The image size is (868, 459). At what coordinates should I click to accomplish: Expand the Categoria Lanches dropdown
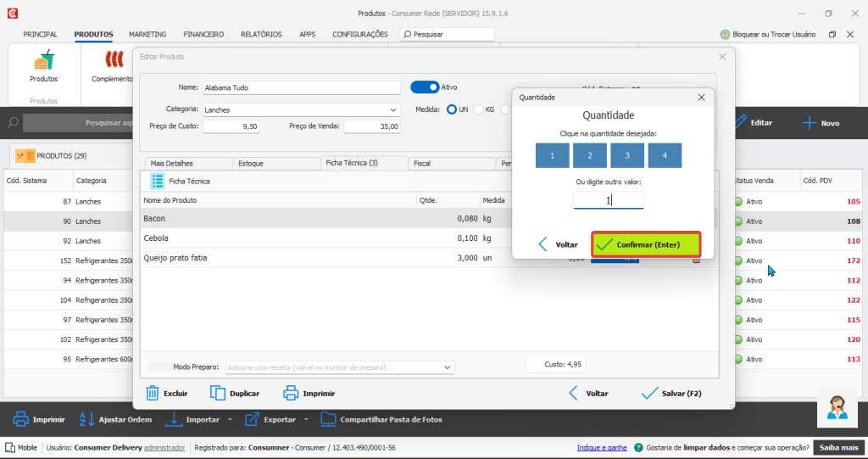392,109
